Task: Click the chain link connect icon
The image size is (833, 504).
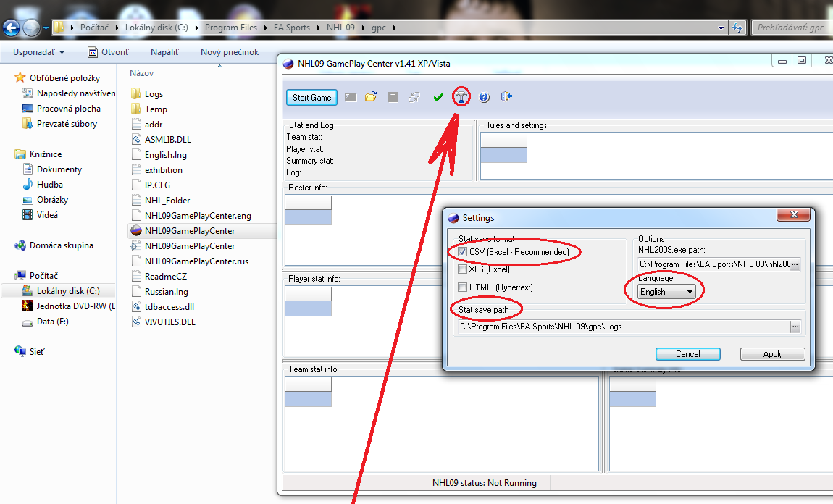Action: [x=414, y=97]
